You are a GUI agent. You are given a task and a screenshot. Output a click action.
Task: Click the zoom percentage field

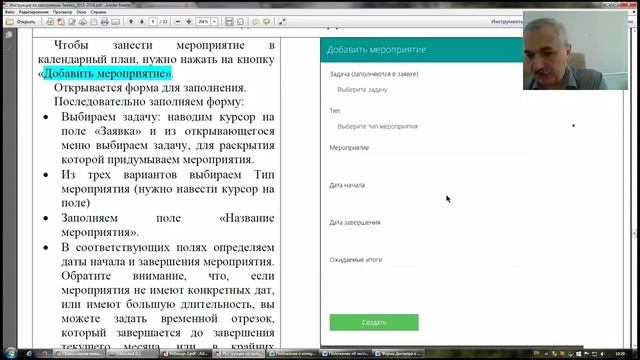coord(203,22)
